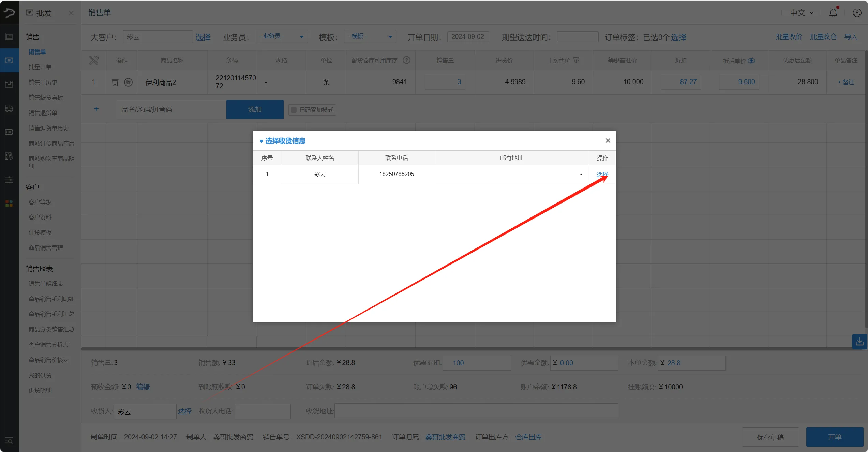Open 销售退货单 in sidebar menu

pyautogui.click(x=44, y=113)
